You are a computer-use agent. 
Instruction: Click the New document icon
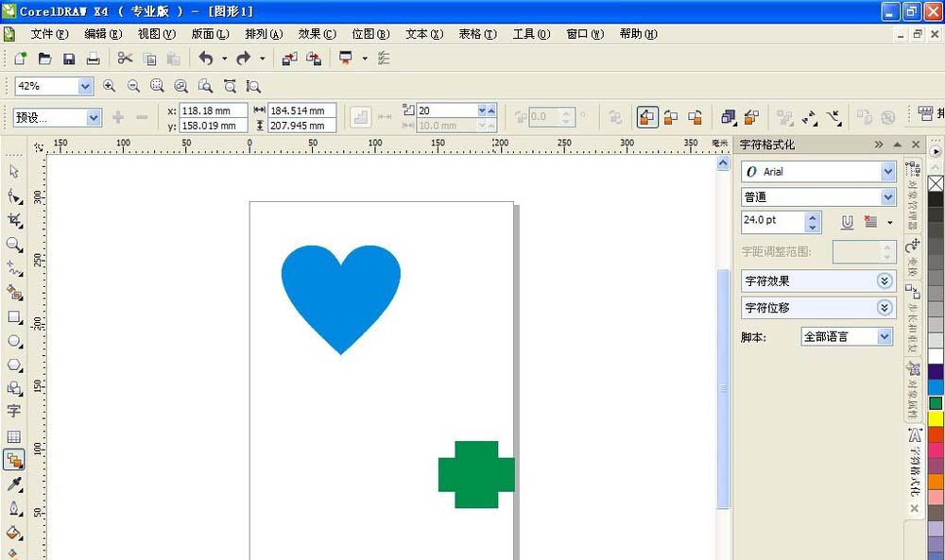[21, 59]
